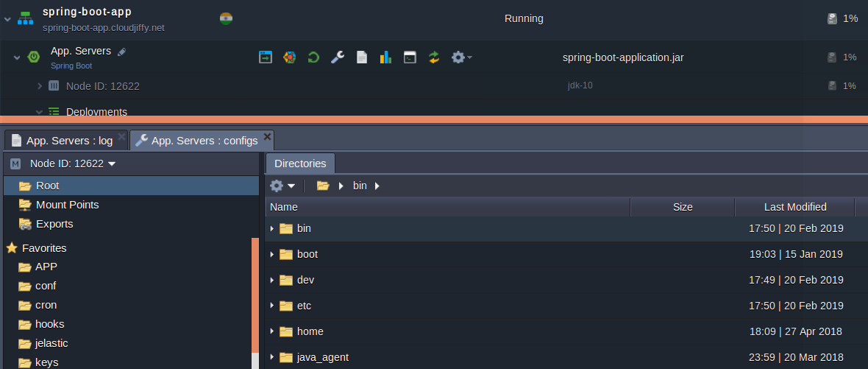Click the India region flag icon
The width and height of the screenshot is (868, 369).
pyautogui.click(x=226, y=18)
